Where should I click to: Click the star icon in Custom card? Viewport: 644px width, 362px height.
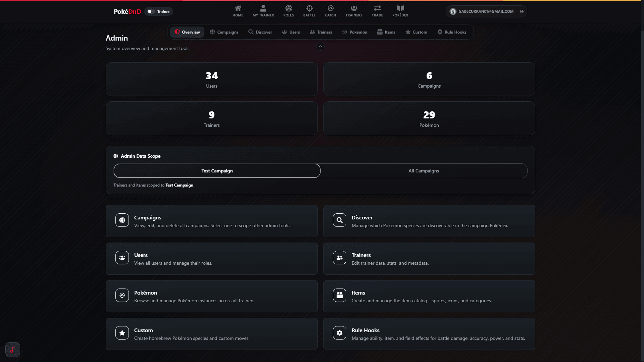122,333
